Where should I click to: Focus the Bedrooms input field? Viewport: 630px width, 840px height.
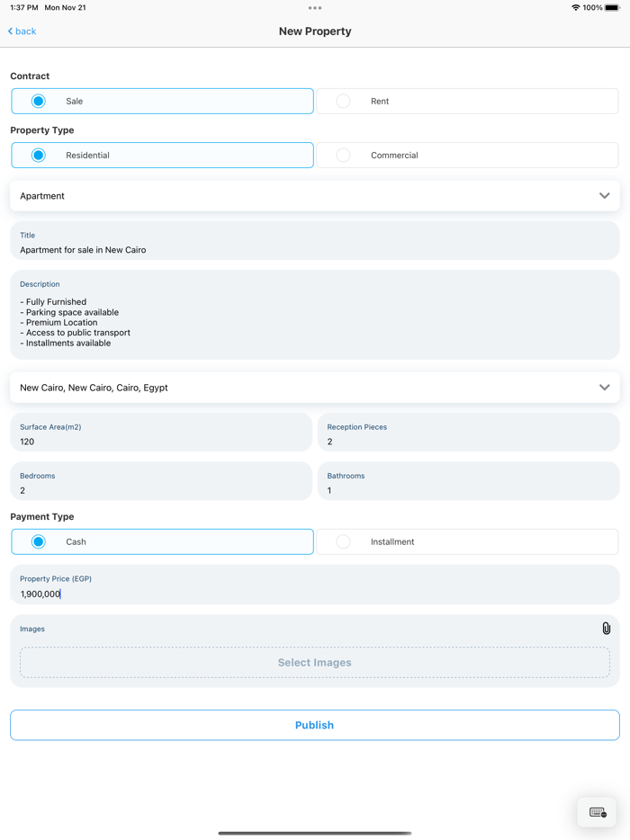pyautogui.click(x=162, y=487)
